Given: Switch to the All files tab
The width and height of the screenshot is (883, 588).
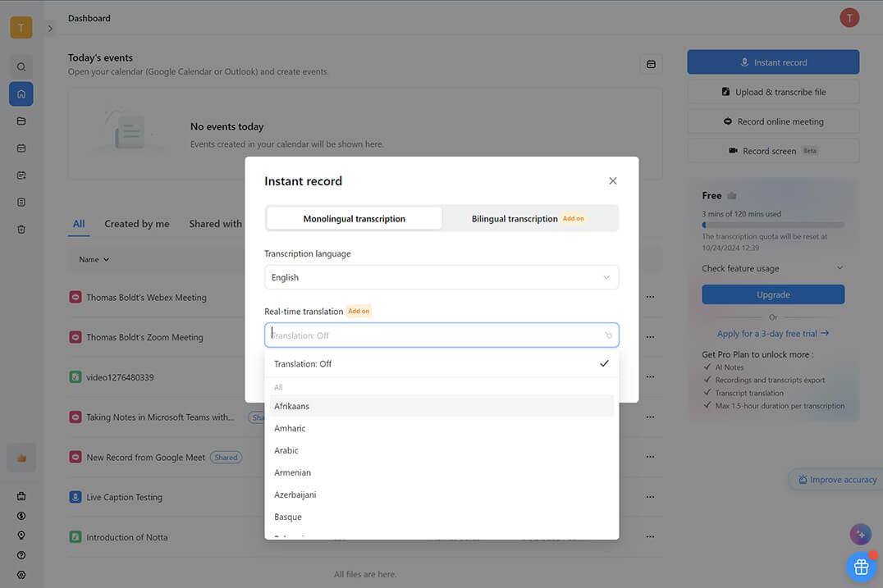Looking at the screenshot, I should pos(79,224).
